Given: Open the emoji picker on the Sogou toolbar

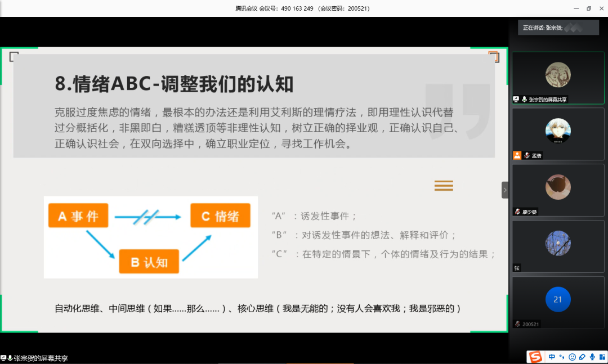Looking at the screenshot, I should pos(573,357).
